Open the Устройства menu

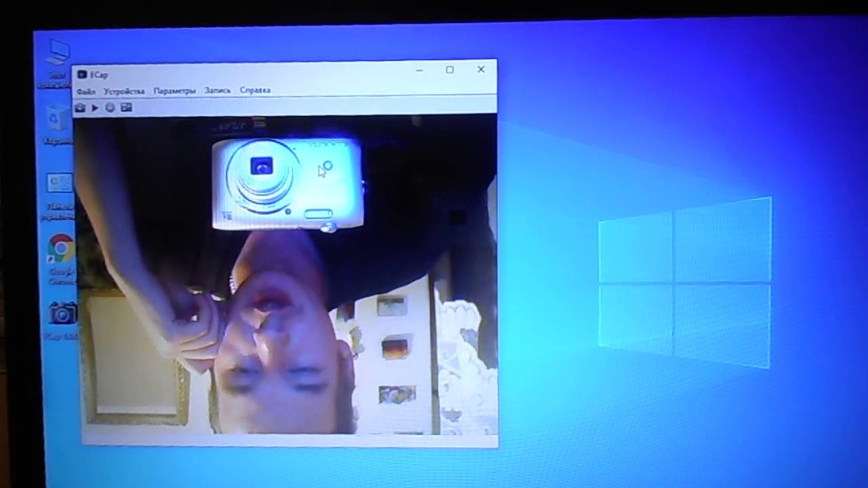[x=124, y=91]
